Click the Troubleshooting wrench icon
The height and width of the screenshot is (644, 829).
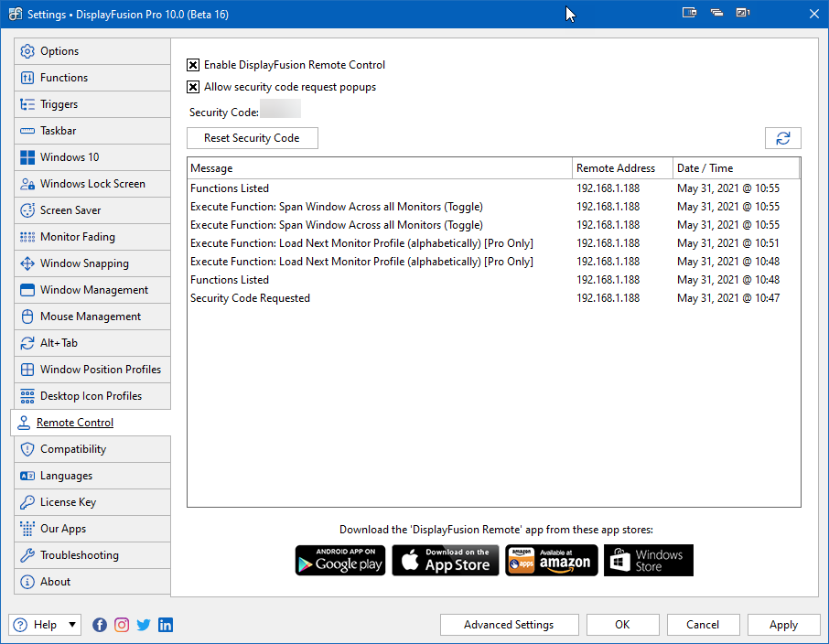27,555
